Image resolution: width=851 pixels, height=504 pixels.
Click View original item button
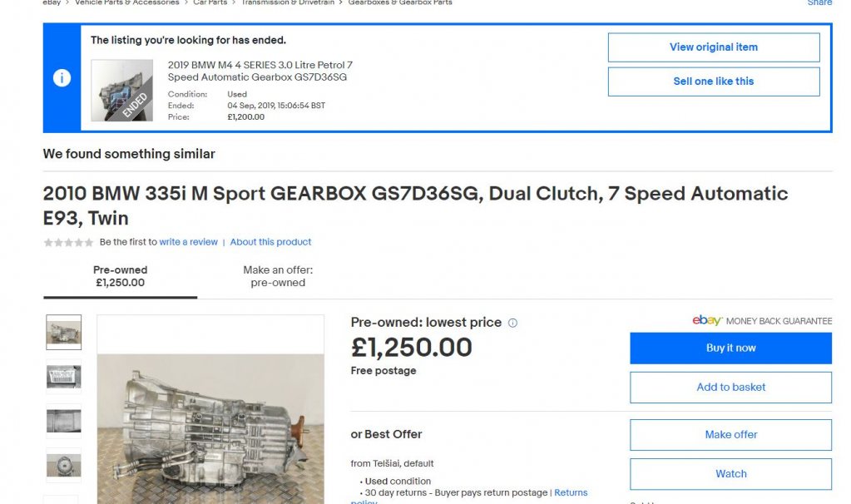(713, 47)
